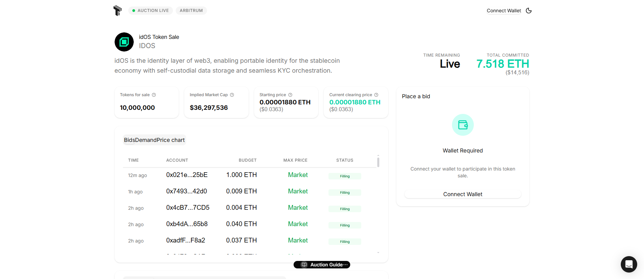The image size is (644, 279).
Task: Open the Auction Guide button
Action: coord(322,265)
